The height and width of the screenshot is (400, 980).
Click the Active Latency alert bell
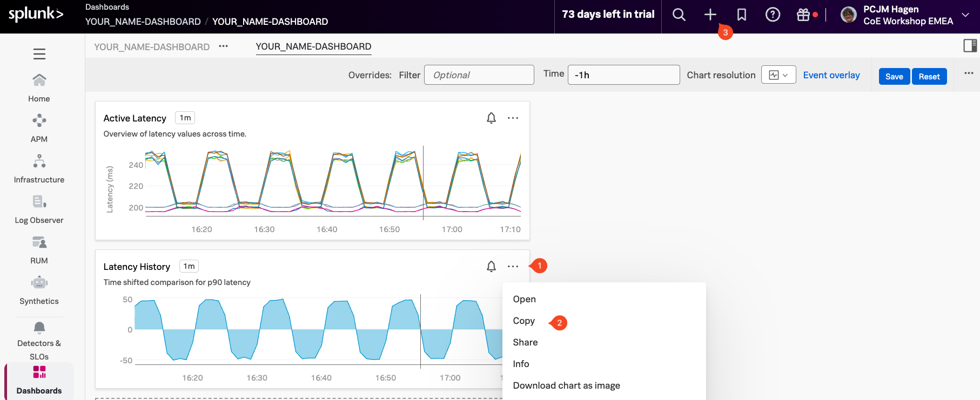(491, 118)
